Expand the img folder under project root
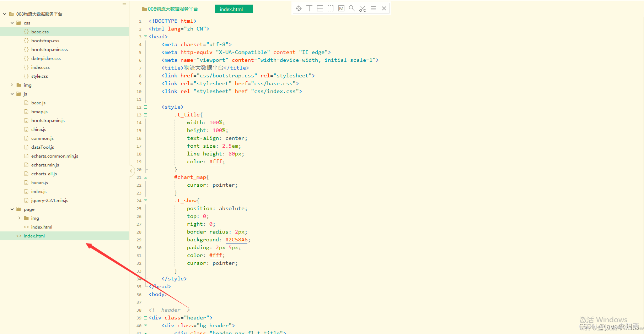 tap(12, 85)
